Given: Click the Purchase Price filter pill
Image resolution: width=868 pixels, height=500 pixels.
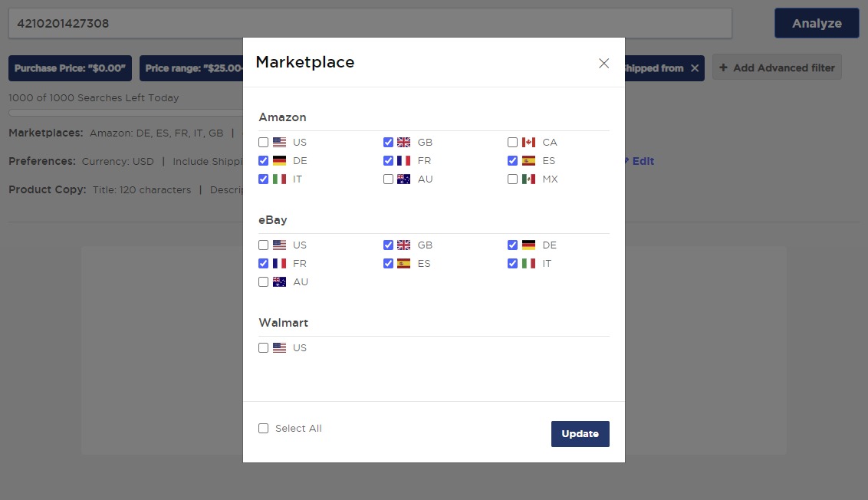Looking at the screenshot, I should [x=70, y=67].
